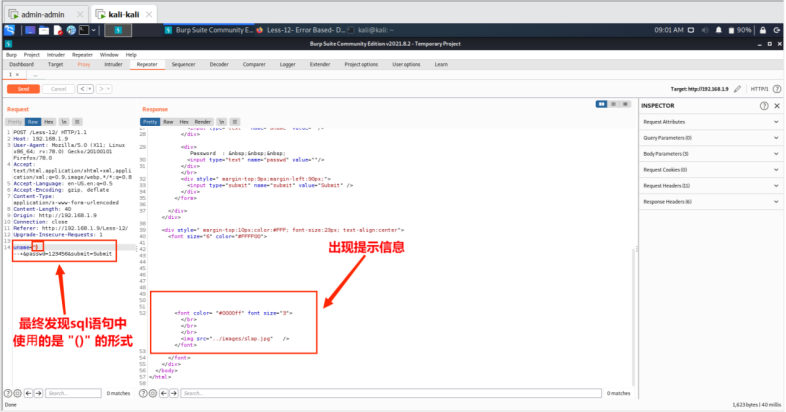Switch Response view to Hex
This screenshot has width=786, height=412.
point(184,122)
